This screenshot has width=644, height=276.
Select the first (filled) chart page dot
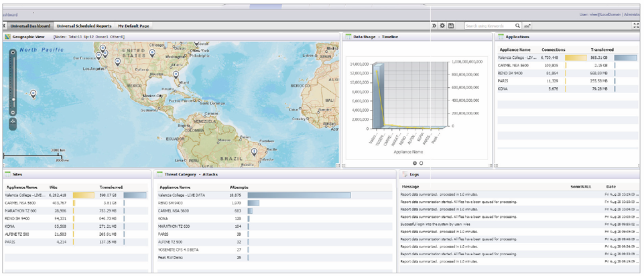(x=415, y=163)
